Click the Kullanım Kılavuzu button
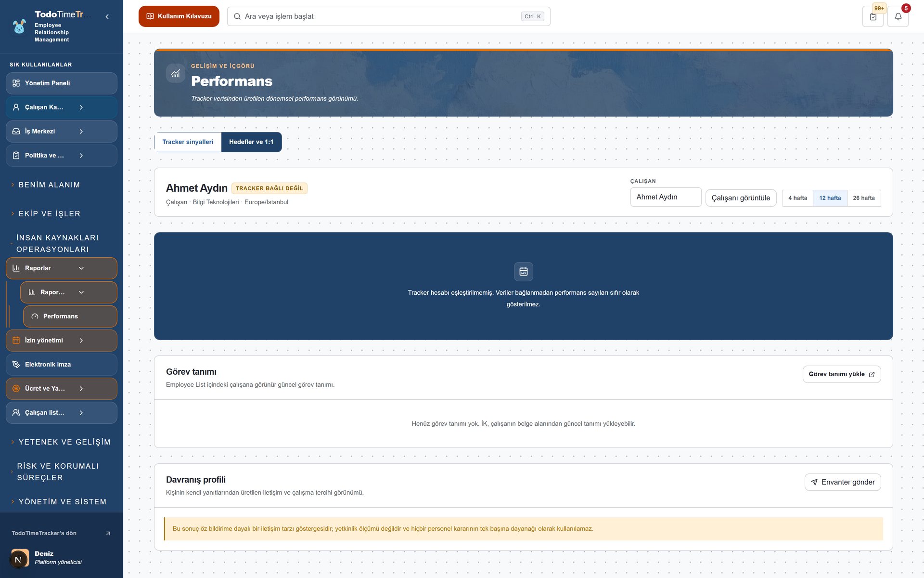The image size is (924, 578). click(179, 16)
